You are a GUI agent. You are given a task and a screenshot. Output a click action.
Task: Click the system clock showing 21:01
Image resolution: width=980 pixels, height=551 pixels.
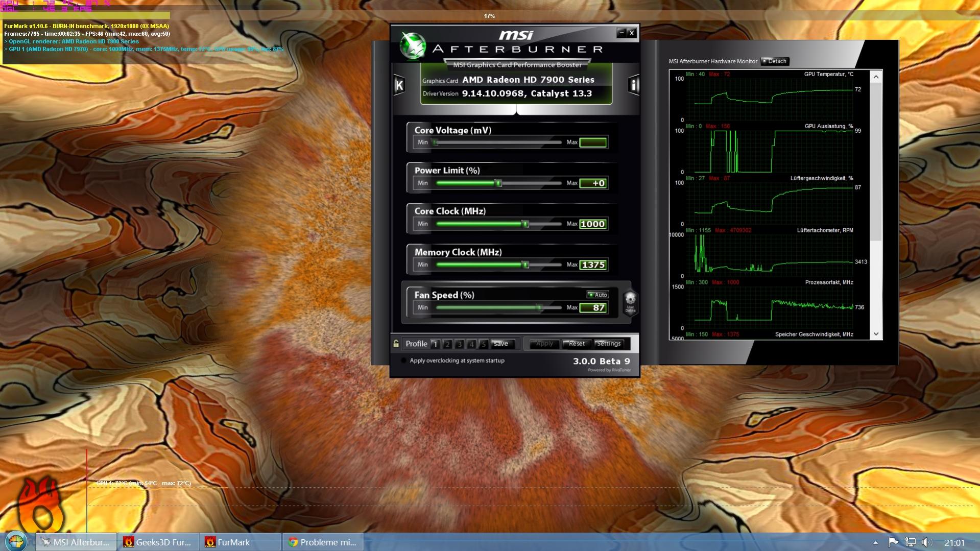coord(954,542)
